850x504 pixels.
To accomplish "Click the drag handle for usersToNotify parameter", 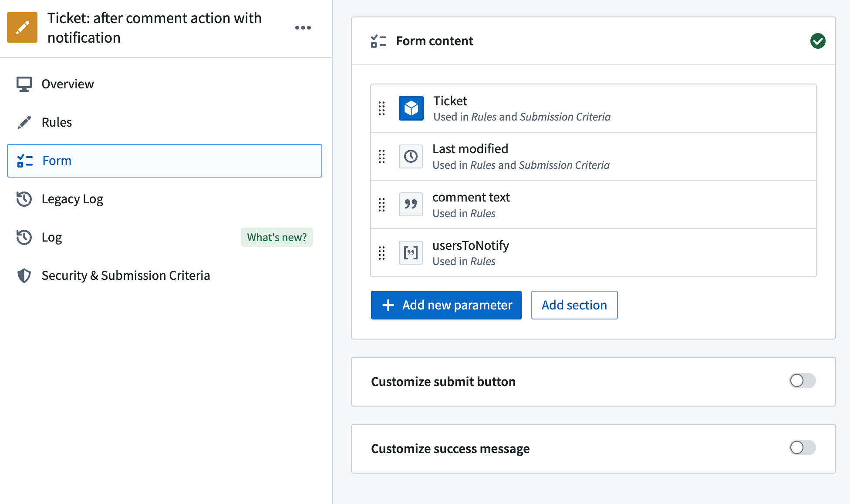I will [x=382, y=253].
